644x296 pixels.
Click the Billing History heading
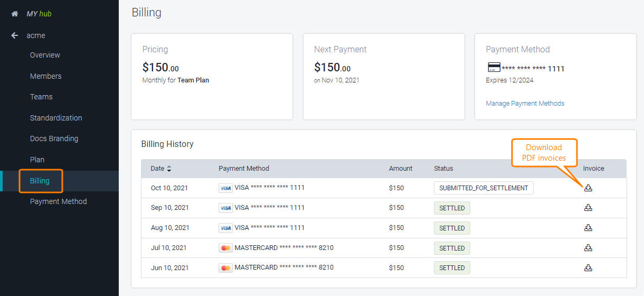pyautogui.click(x=167, y=144)
